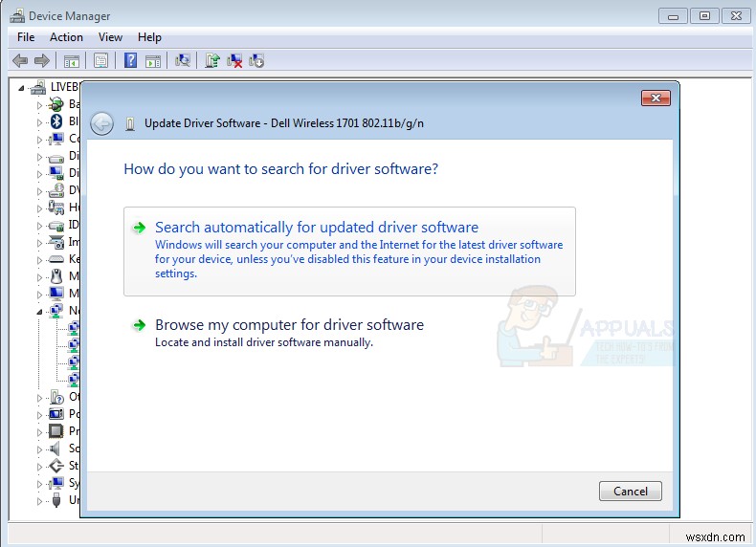Select the DVD drive icon in the device tree
756x547 pixels.
[56, 190]
